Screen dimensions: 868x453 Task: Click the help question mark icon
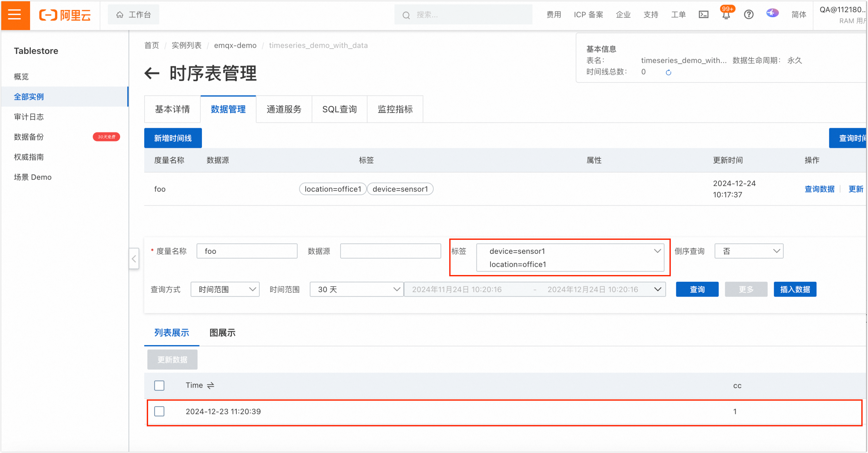pyautogui.click(x=748, y=15)
